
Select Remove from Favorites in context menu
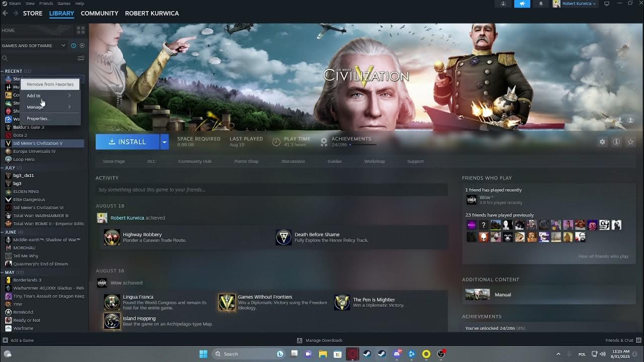pos(50,84)
